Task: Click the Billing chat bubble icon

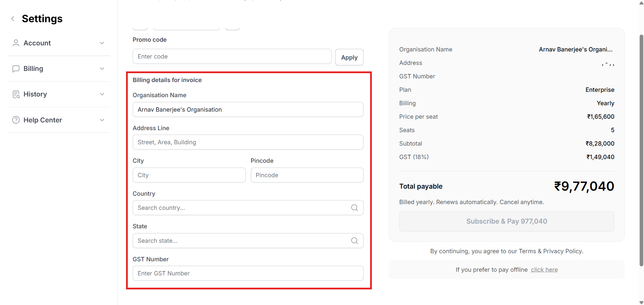Action: 16,69
